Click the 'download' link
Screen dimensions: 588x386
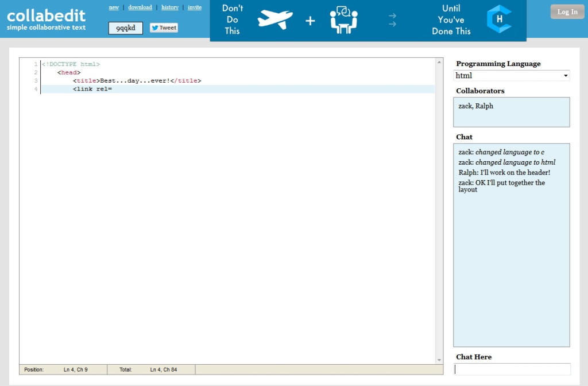140,7
